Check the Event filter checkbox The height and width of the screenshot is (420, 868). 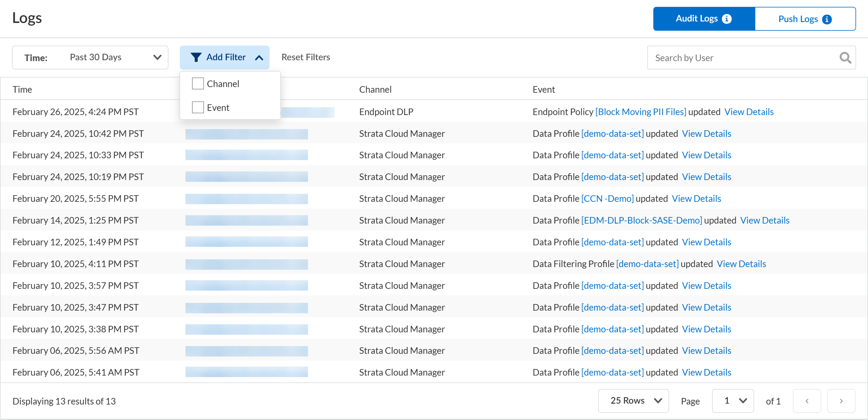pos(198,107)
